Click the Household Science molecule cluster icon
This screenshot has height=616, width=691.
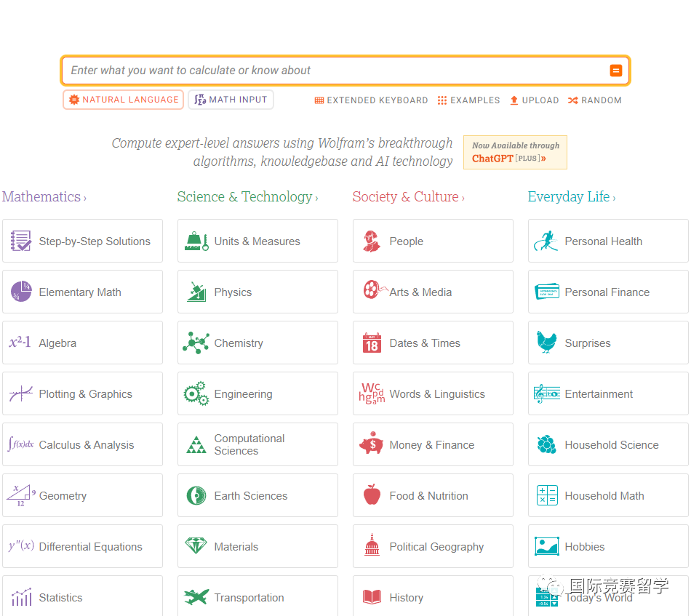(546, 444)
